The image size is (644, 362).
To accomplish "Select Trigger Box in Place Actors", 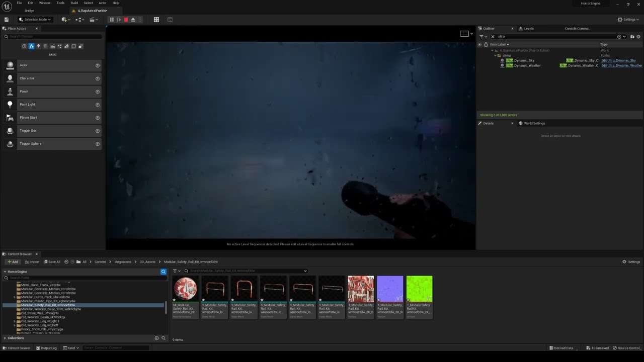I will click(x=53, y=131).
